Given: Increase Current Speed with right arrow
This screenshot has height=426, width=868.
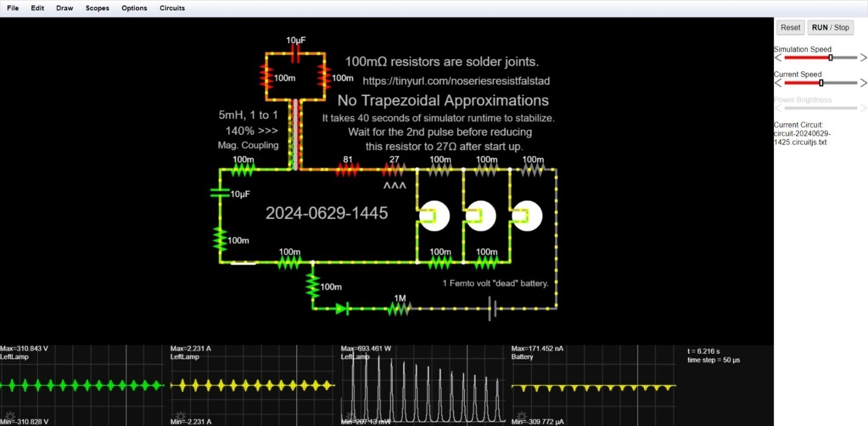Looking at the screenshot, I should tap(863, 83).
